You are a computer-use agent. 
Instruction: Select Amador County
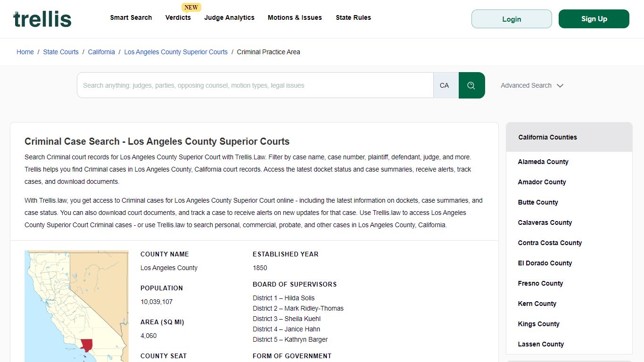[x=542, y=182]
